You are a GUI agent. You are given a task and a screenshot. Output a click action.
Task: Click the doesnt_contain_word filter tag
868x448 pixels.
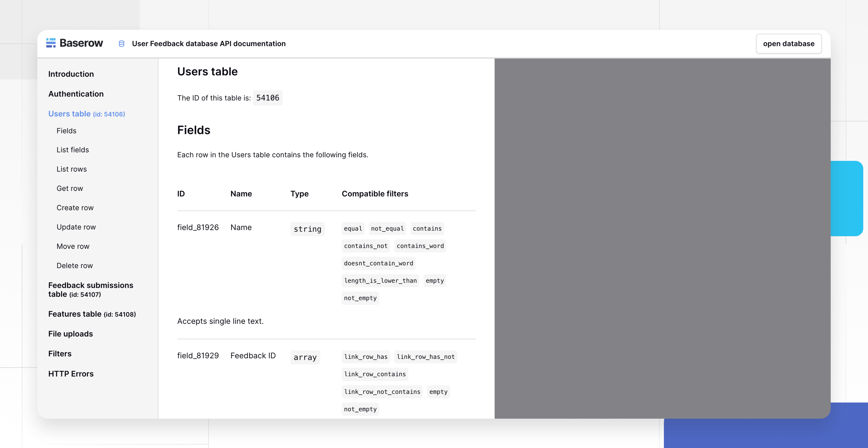point(378,263)
